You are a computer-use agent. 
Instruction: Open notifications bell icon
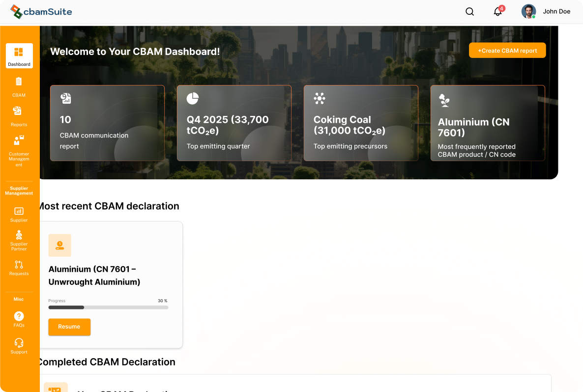[498, 11]
